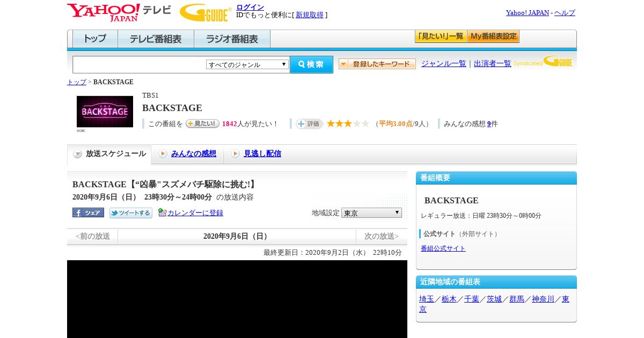Open the Yahoo! JAPAN link
This screenshot has height=338, width=644.
[528, 12]
